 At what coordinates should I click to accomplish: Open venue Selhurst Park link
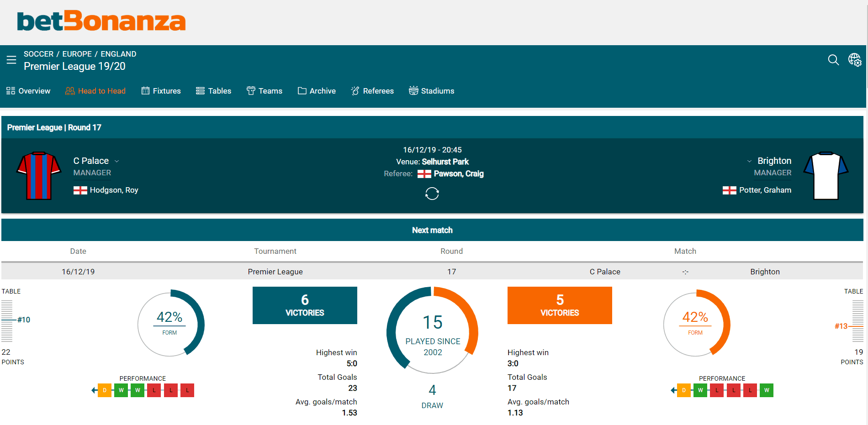point(445,162)
